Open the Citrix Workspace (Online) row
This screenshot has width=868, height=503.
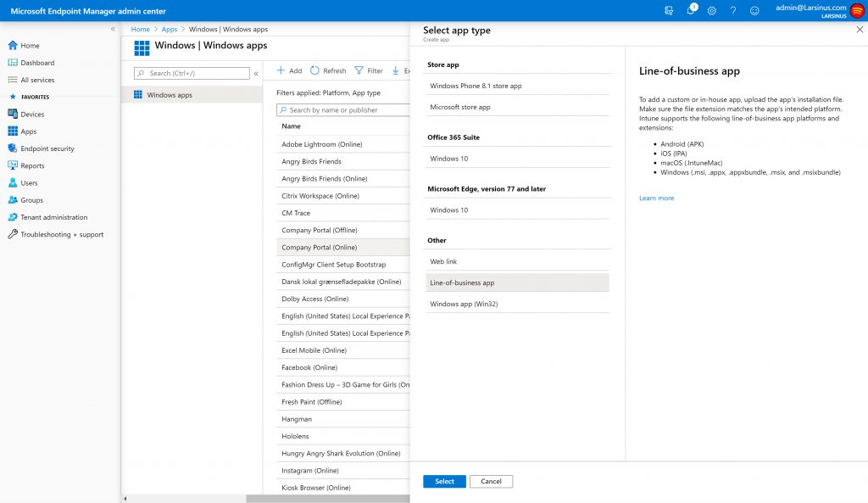(343, 196)
